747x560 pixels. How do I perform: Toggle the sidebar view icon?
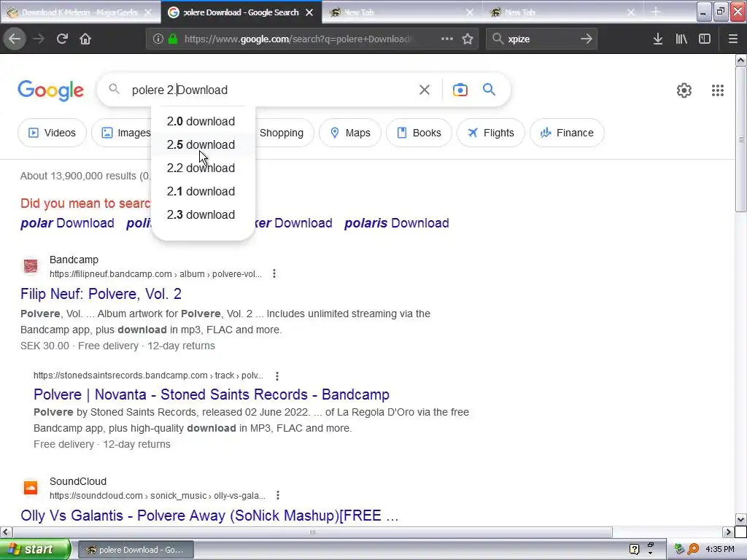705,39
